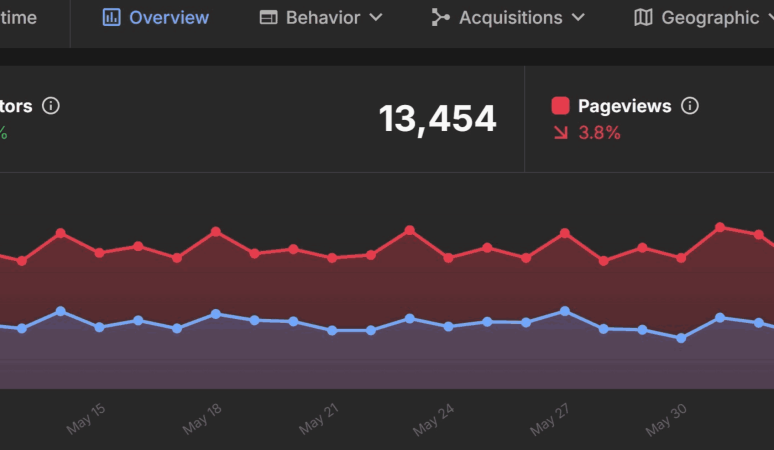
Task: Open the info icon next to Pageviews
Action: [689, 106]
